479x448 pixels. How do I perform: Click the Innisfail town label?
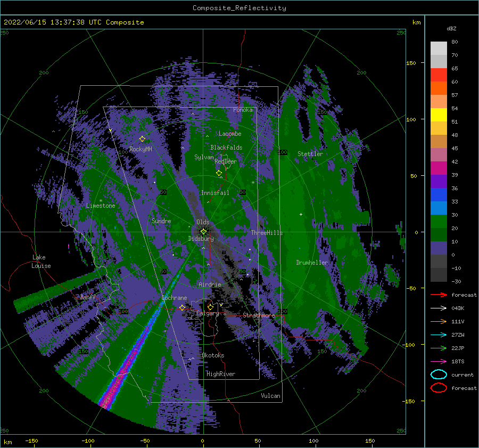coord(215,193)
